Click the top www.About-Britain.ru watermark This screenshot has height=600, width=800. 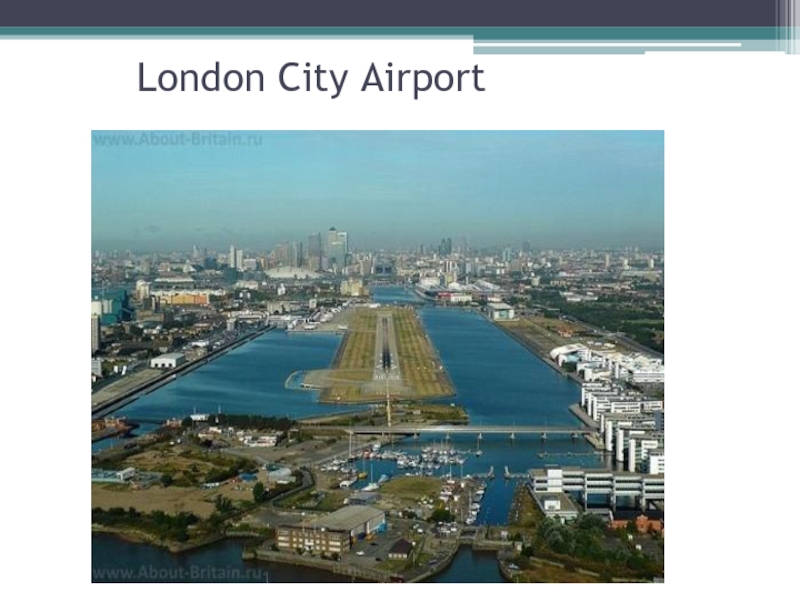click(178, 139)
